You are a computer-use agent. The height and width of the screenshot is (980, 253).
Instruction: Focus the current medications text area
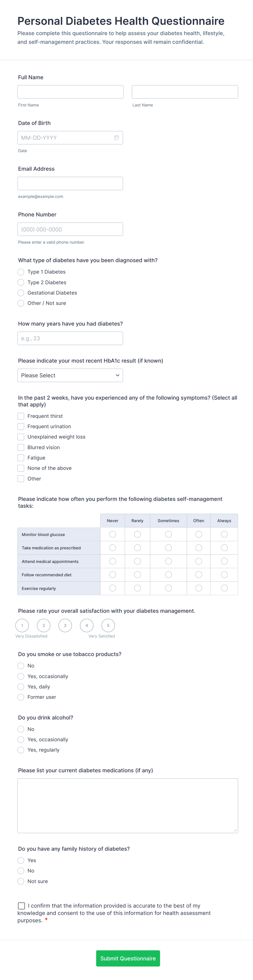(127, 806)
